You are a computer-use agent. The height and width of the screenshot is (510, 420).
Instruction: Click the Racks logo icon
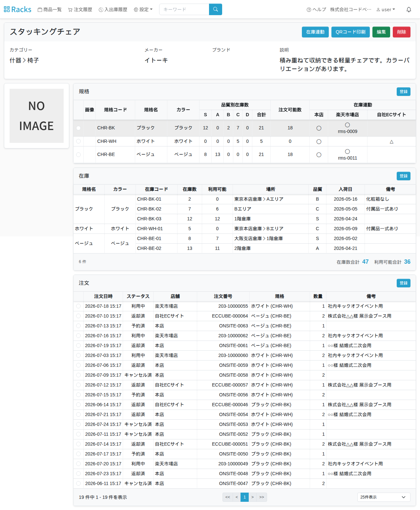pyautogui.click(x=7, y=9)
